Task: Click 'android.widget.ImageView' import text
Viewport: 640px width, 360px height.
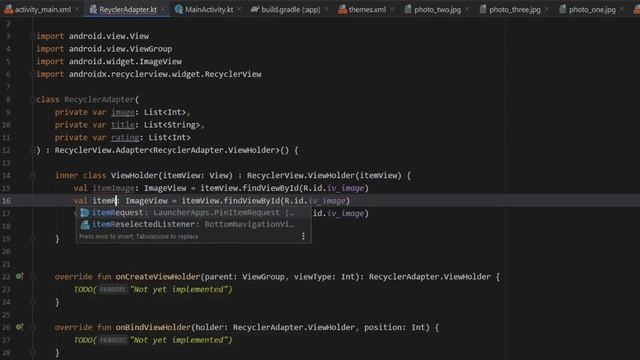Action: pyautogui.click(x=125, y=62)
